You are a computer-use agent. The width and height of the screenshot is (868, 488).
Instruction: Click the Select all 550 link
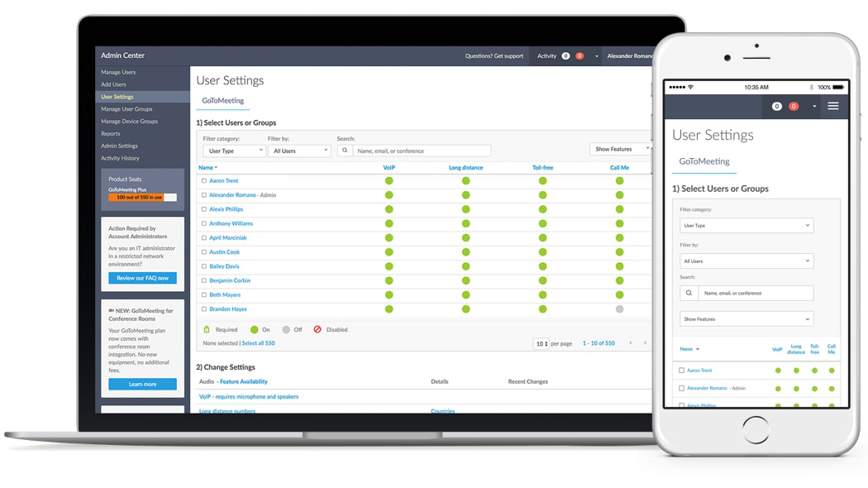[x=258, y=343]
